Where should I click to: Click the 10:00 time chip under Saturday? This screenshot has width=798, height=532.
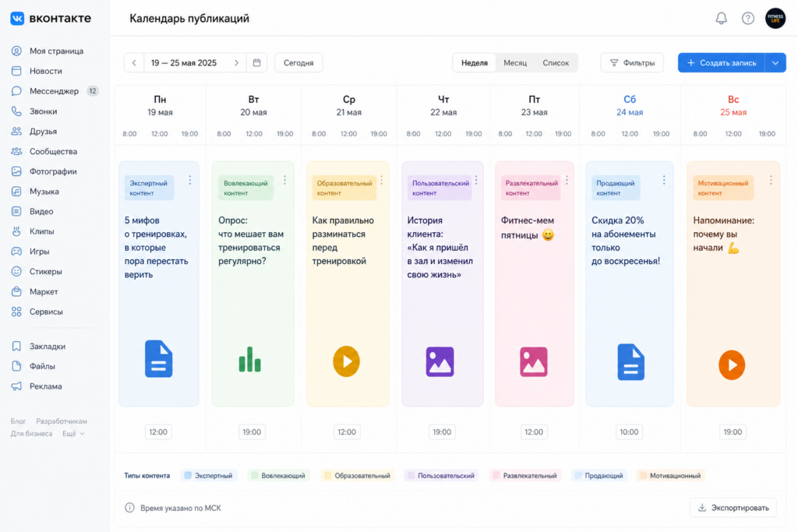coord(629,432)
